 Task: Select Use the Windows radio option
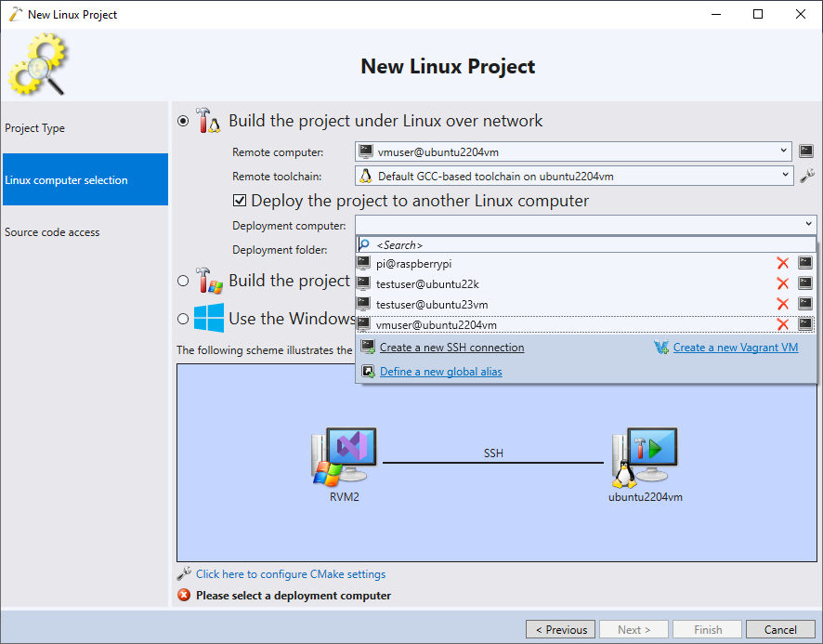[183, 319]
